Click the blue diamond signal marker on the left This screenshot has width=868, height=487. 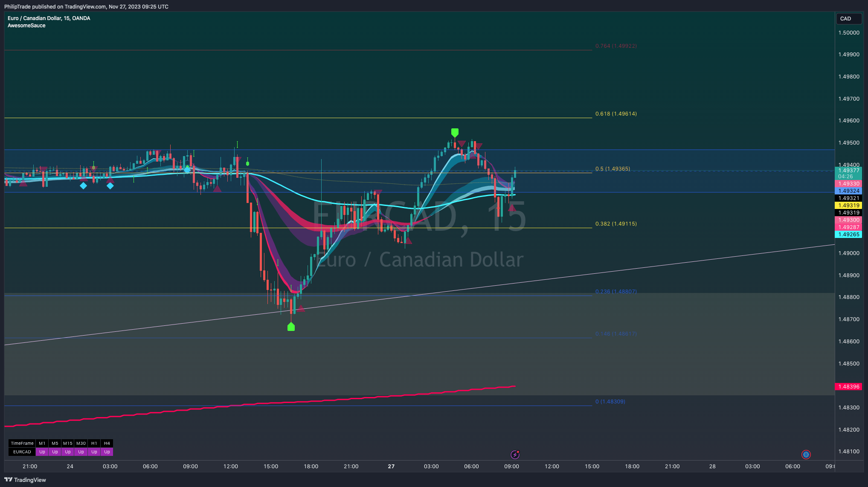tap(84, 186)
